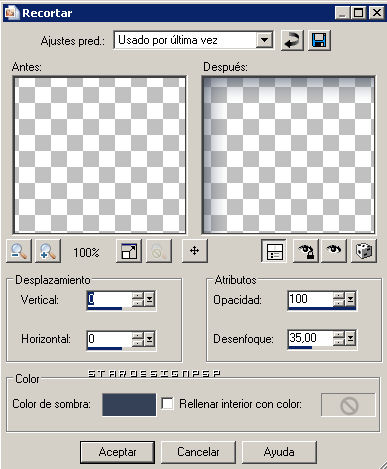
Task: Open the Horizontal slider popup arrow
Action: [150, 339]
